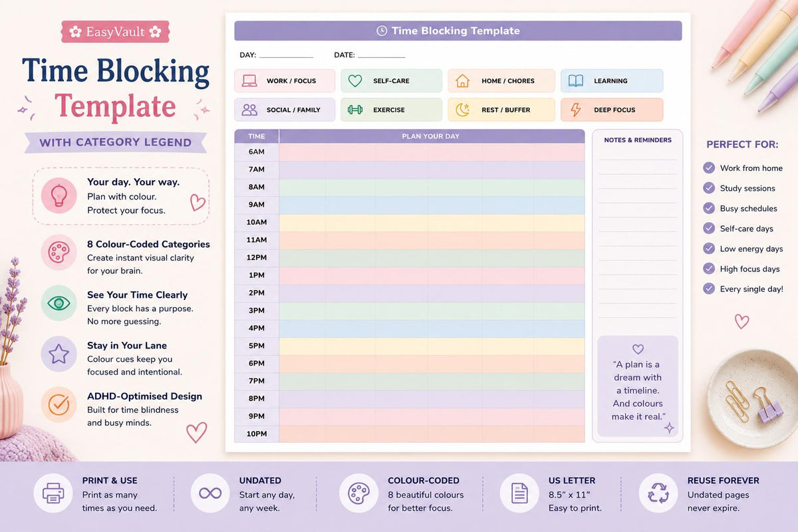
Task: Click the house icon in Home / Chores
Action: tap(462, 81)
